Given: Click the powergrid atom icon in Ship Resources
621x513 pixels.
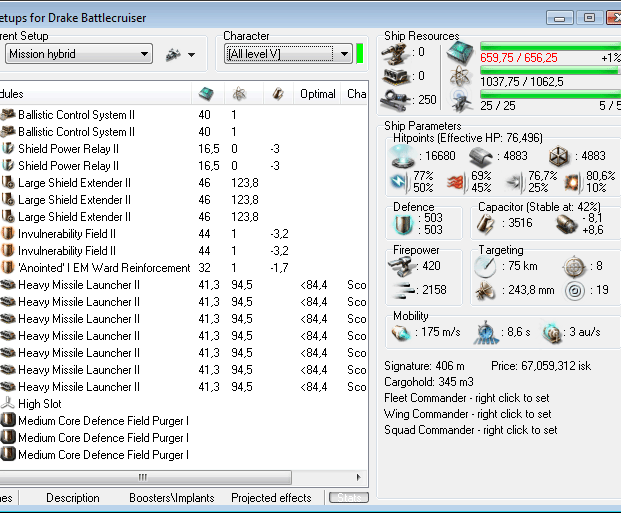Looking at the screenshot, I should coord(460,76).
